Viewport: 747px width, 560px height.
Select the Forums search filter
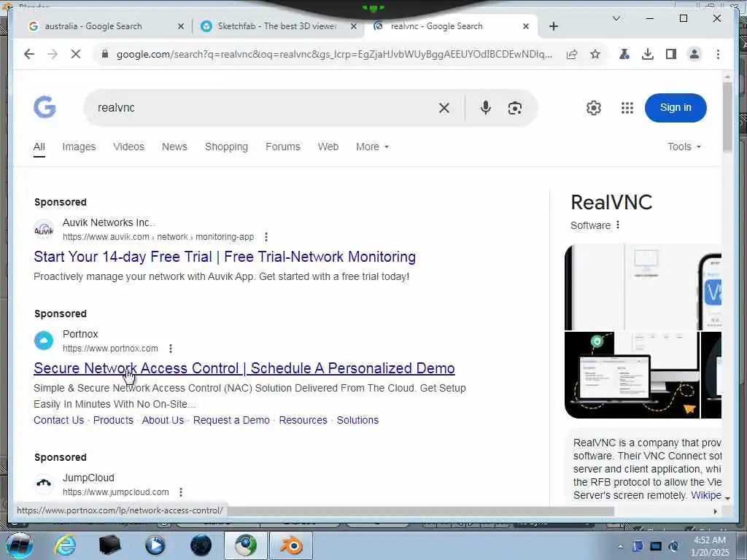coord(283,147)
